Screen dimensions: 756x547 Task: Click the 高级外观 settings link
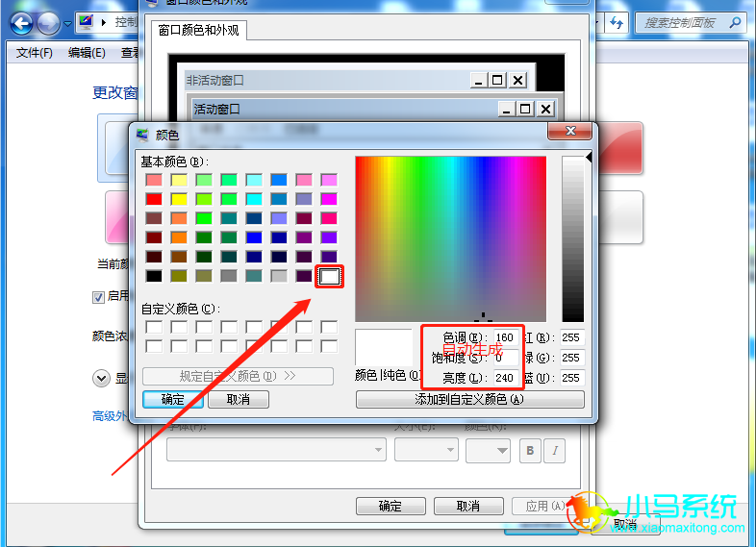(x=110, y=416)
